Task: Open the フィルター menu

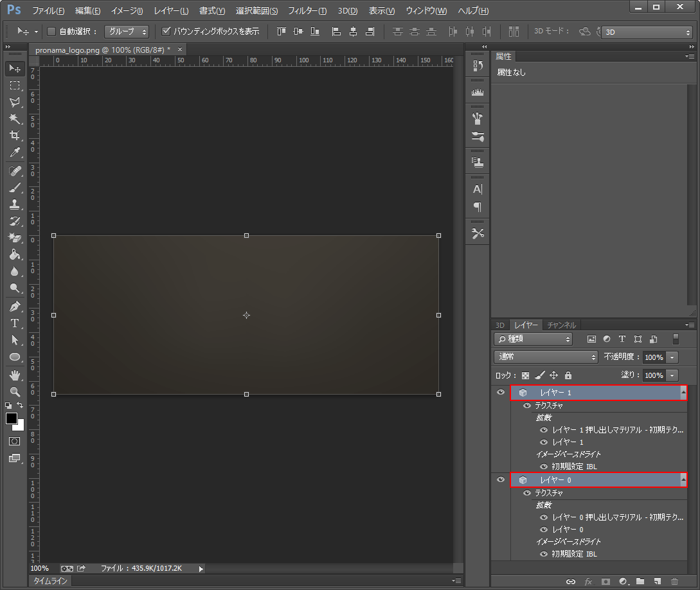Action: tap(307, 11)
